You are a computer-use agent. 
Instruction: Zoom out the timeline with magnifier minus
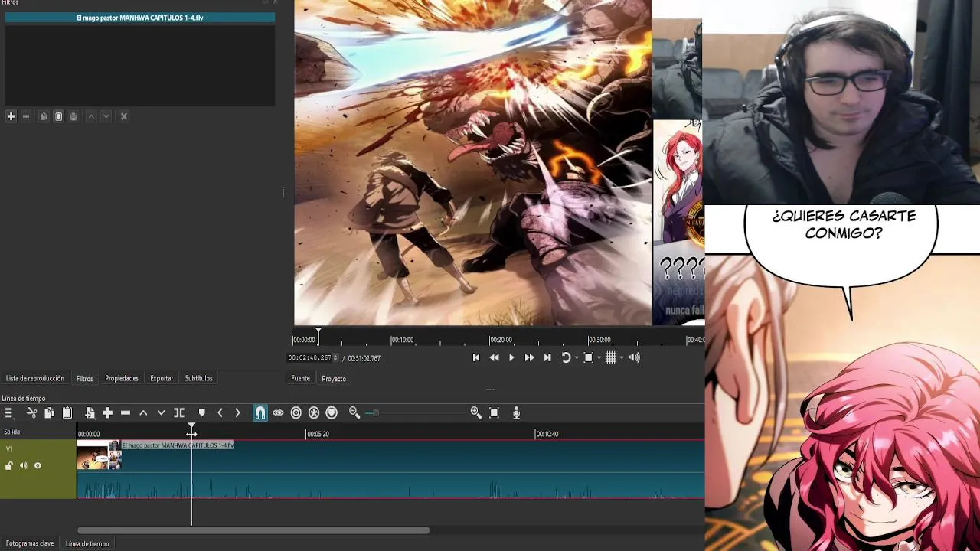tap(354, 413)
